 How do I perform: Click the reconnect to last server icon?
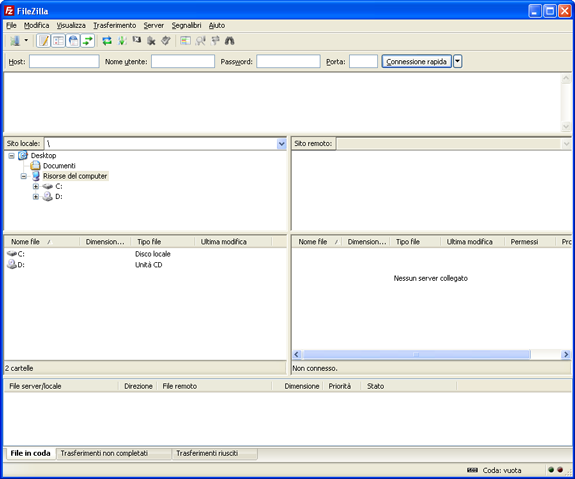166,41
